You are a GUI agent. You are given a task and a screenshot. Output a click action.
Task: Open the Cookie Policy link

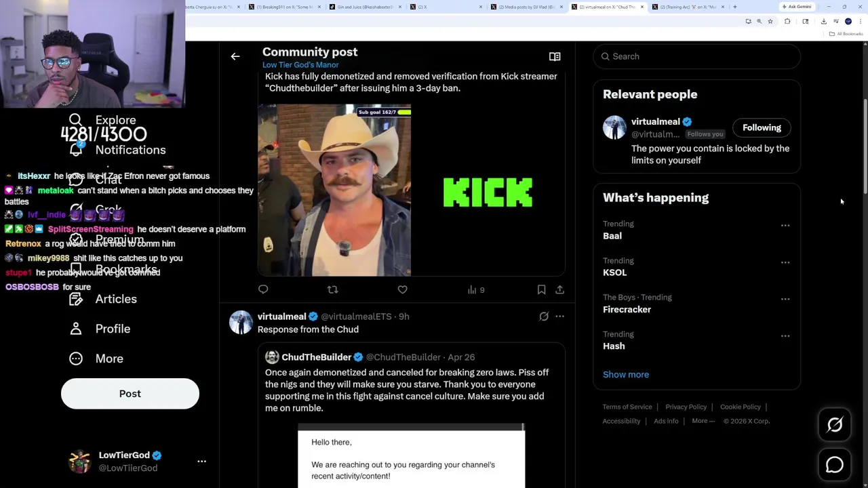coord(740,407)
